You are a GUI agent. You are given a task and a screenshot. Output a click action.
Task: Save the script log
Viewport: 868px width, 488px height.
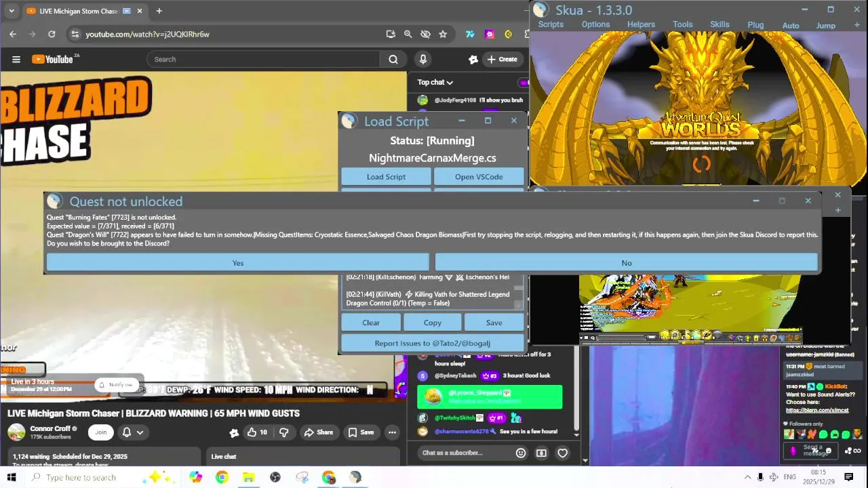point(494,323)
